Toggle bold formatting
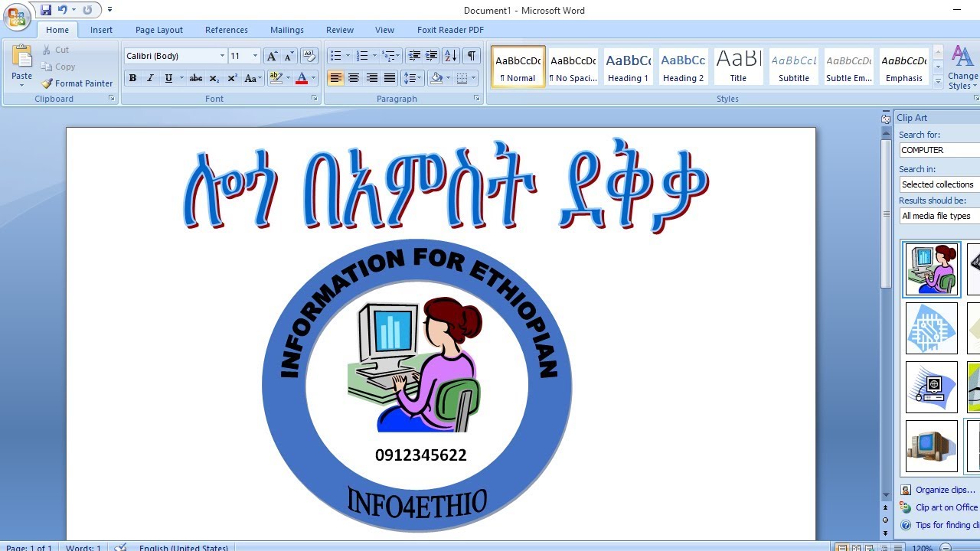980x551 pixels. tap(132, 78)
